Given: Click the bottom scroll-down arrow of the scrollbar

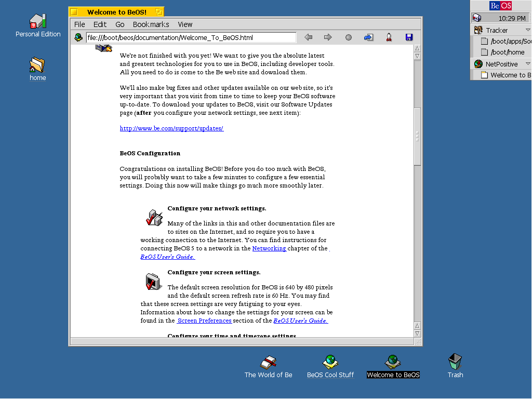Looking at the screenshot, I should click(x=417, y=334).
